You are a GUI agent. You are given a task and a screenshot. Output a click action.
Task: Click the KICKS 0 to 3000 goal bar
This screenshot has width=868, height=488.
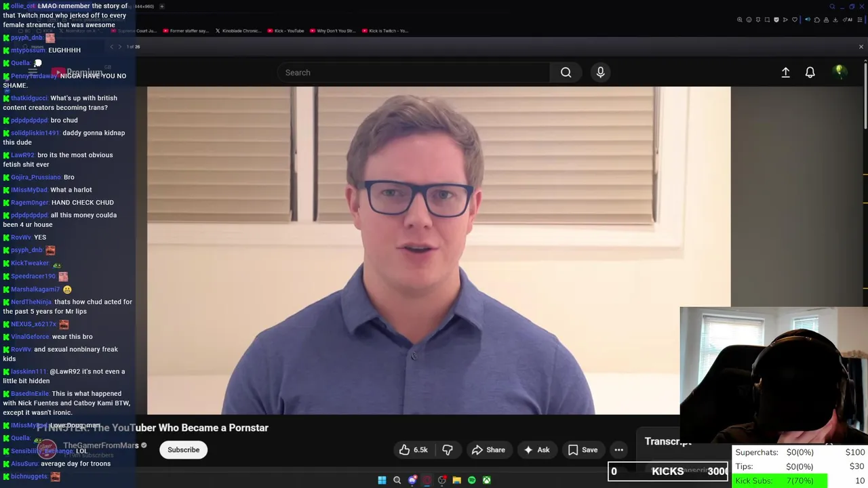[x=668, y=471]
